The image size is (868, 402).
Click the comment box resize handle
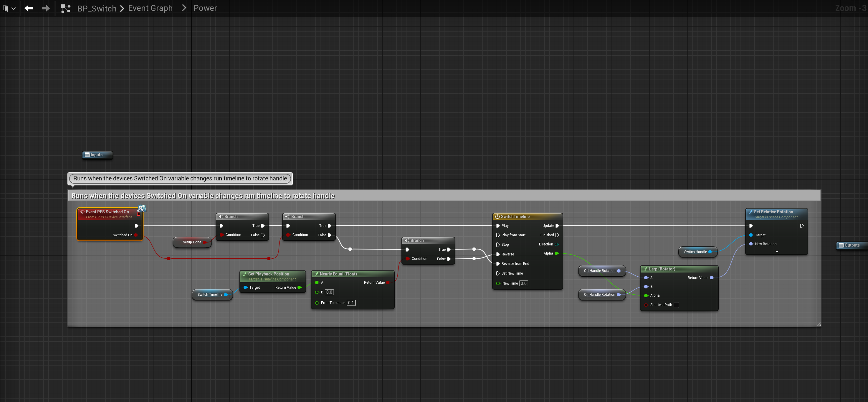tap(819, 325)
